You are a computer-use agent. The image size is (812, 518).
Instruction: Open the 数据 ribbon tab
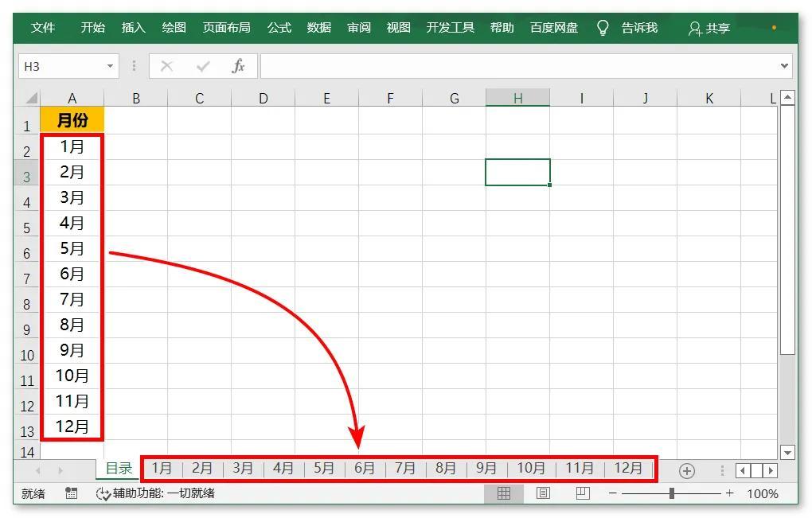point(319,28)
